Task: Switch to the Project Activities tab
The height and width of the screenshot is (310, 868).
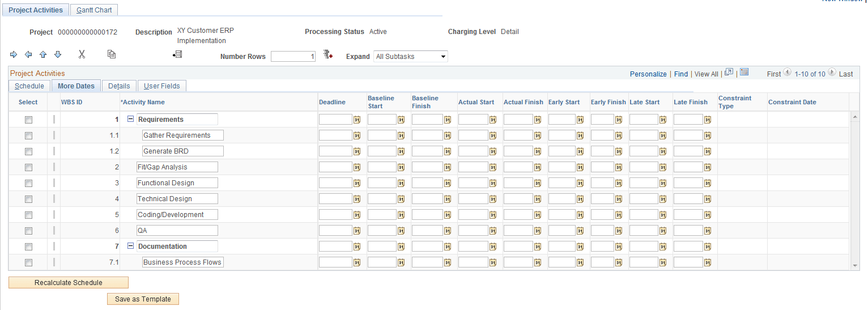Action: click(36, 10)
